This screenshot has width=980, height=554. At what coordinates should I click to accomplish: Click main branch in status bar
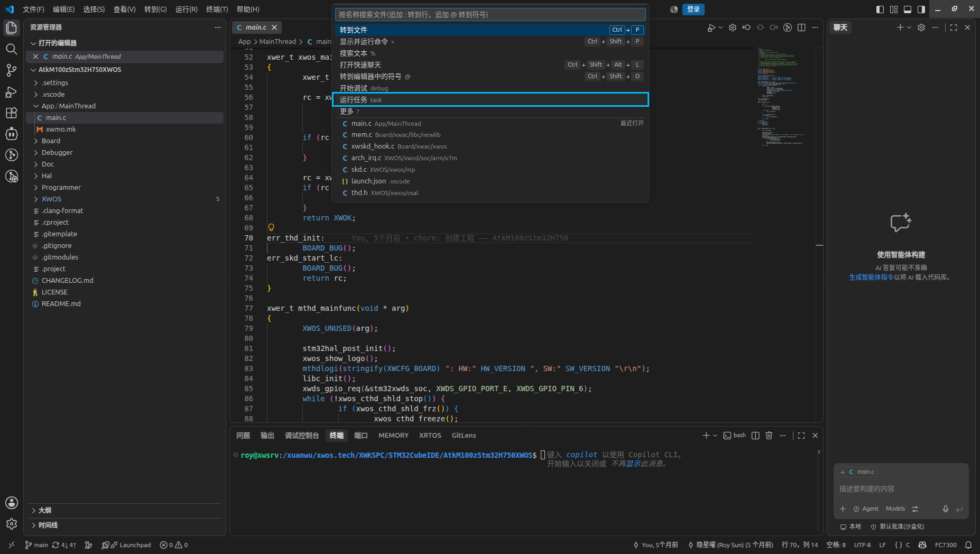(x=36, y=545)
